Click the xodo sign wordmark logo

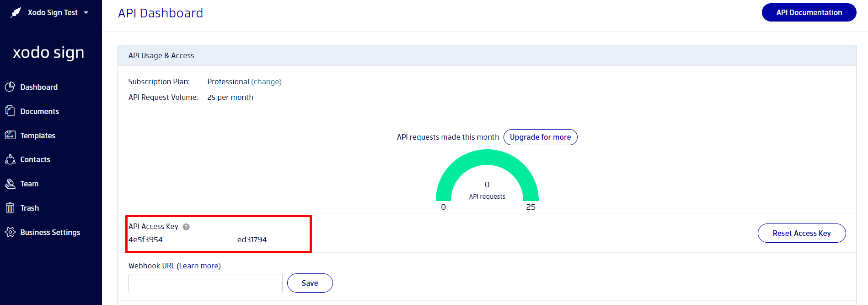pyautogui.click(x=48, y=53)
